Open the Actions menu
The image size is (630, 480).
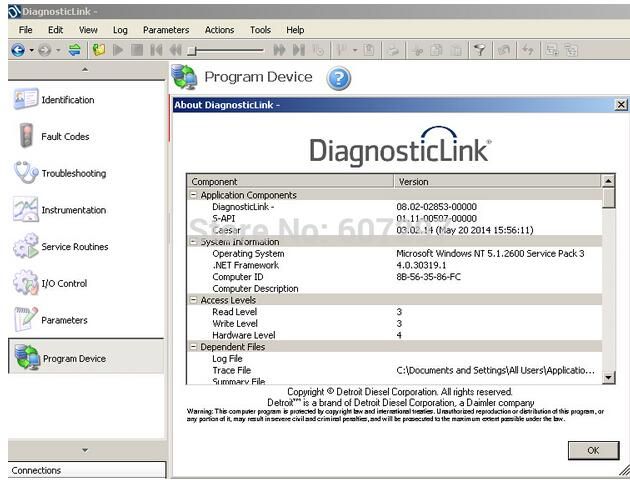(x=219, y=30)
